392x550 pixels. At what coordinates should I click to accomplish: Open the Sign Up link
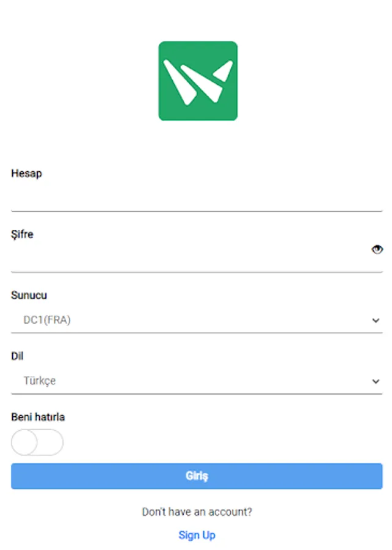point(197,535)
